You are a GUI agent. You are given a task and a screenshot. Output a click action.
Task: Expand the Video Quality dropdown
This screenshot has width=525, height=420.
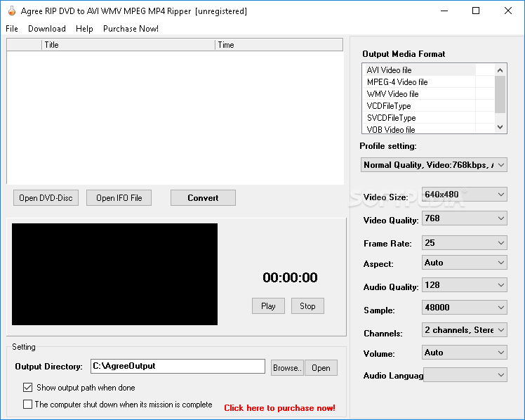pos(501,218)
